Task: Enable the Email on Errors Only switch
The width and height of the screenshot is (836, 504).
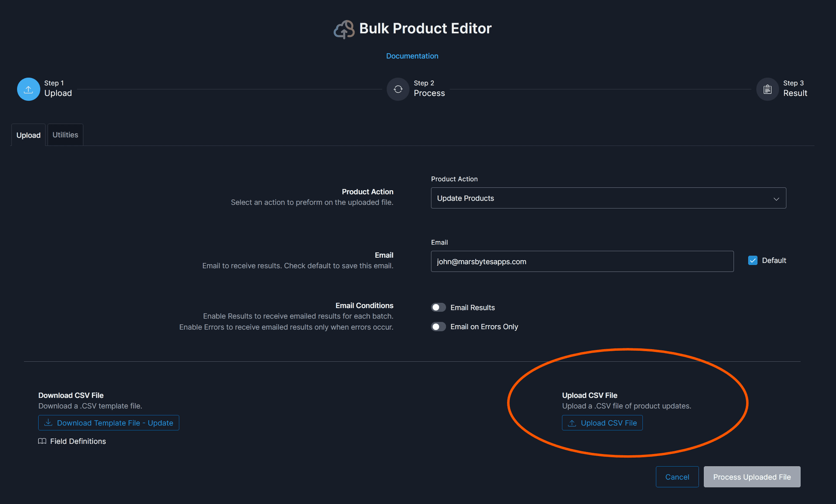Action: point(438,327)
